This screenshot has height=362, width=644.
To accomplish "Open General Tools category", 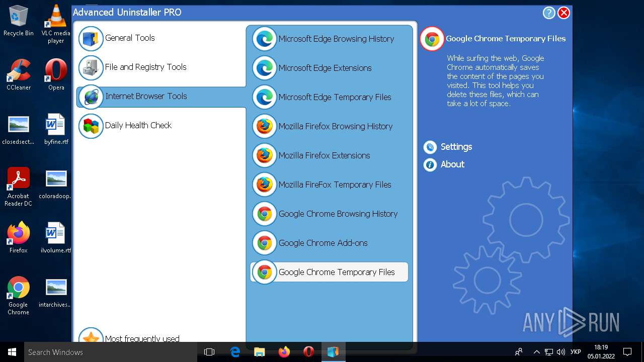I will [130, 38].
